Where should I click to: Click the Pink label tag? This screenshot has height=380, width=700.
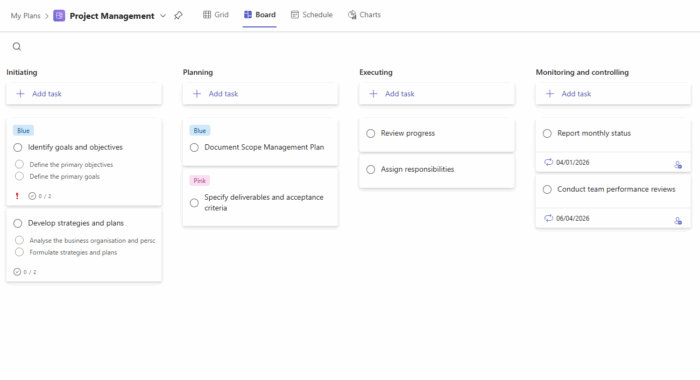click(x=200, y=181)
